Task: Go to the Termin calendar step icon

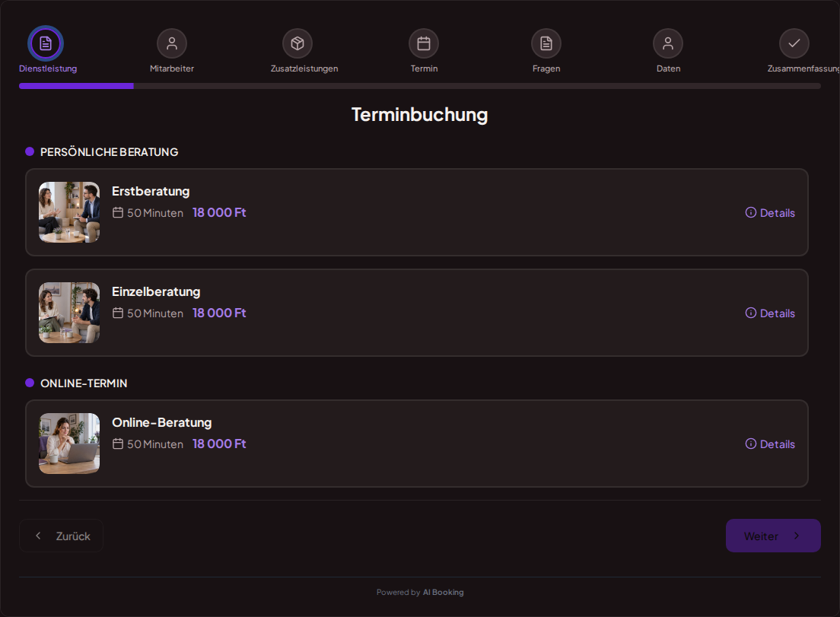Action: pos(424,43)
